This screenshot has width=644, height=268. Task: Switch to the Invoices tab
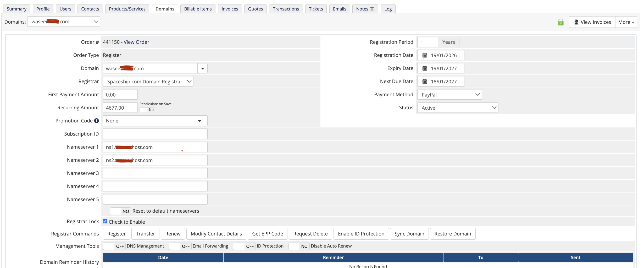230,9
